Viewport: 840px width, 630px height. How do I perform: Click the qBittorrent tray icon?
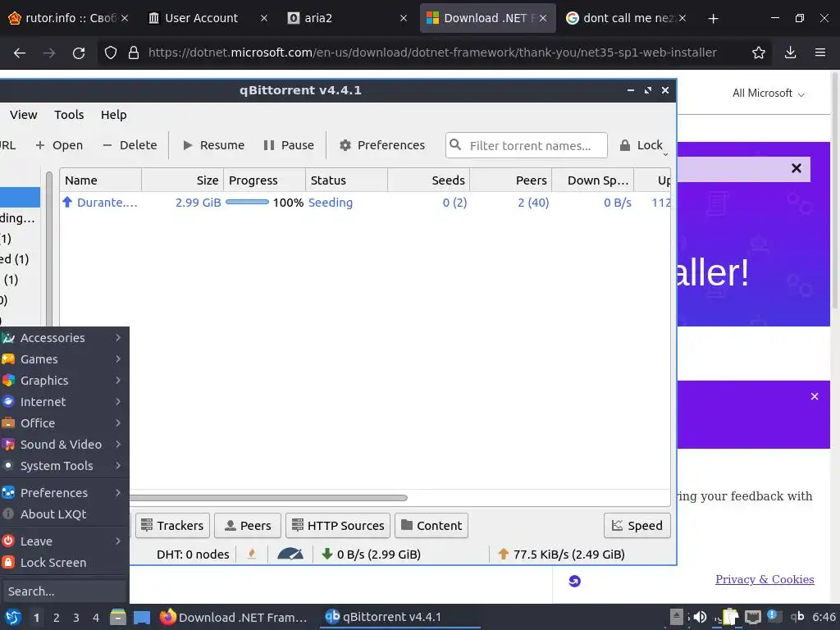(x=797, y=617)
